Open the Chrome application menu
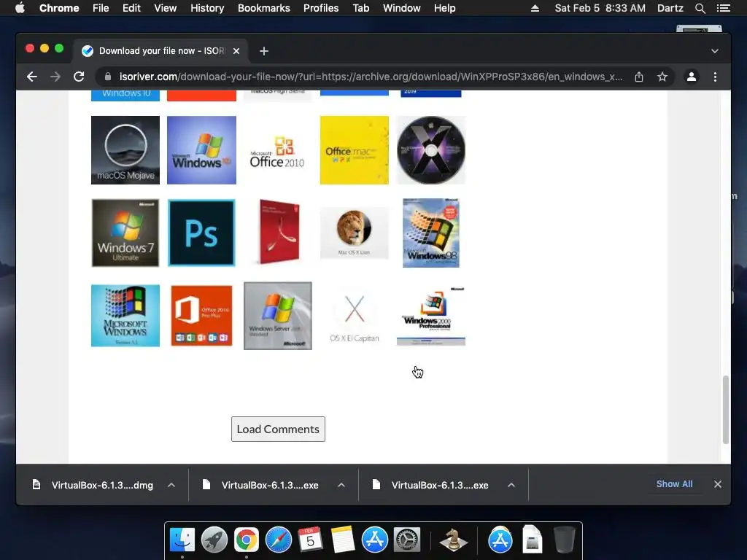 [x=59, y=7]
